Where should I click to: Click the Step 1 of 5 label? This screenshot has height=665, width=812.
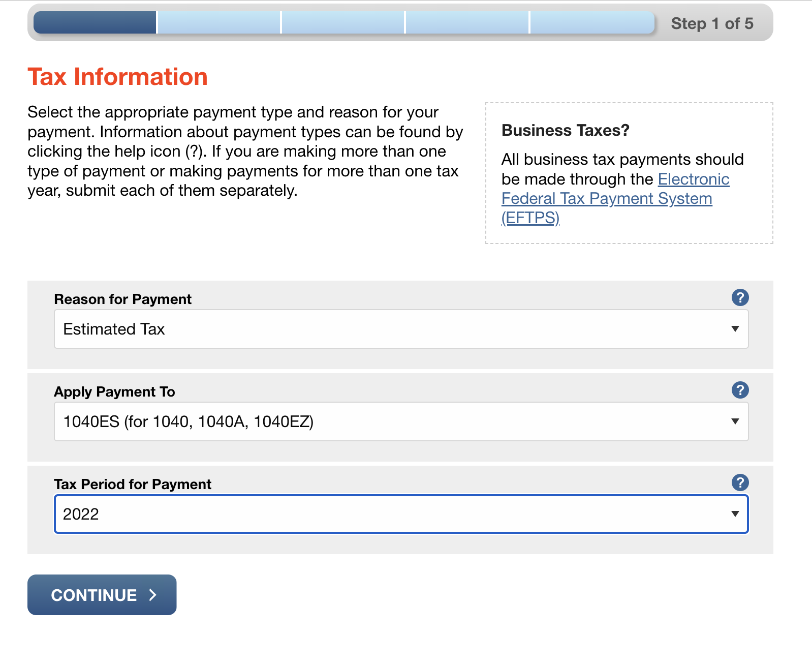point(711,23)
